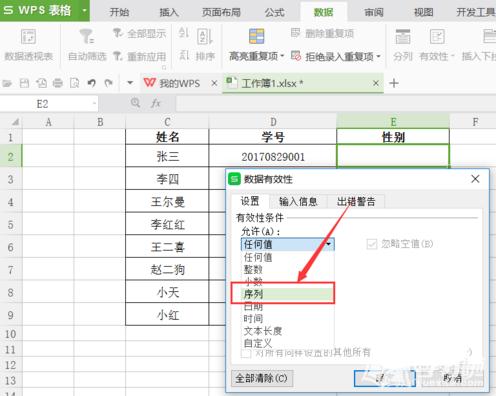This screenshot has height=396, width=496.
Task: Add a new document tab with plus
Action: coord(394,83)
